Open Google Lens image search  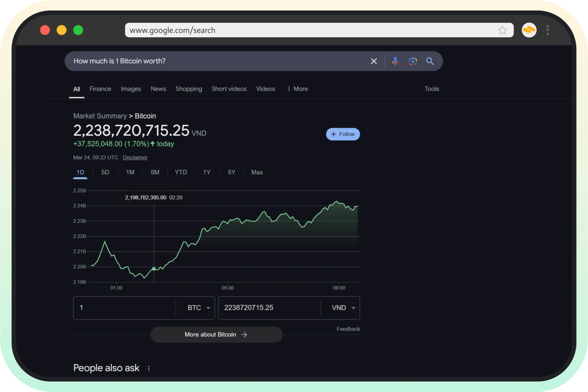(x=413, y=61)
